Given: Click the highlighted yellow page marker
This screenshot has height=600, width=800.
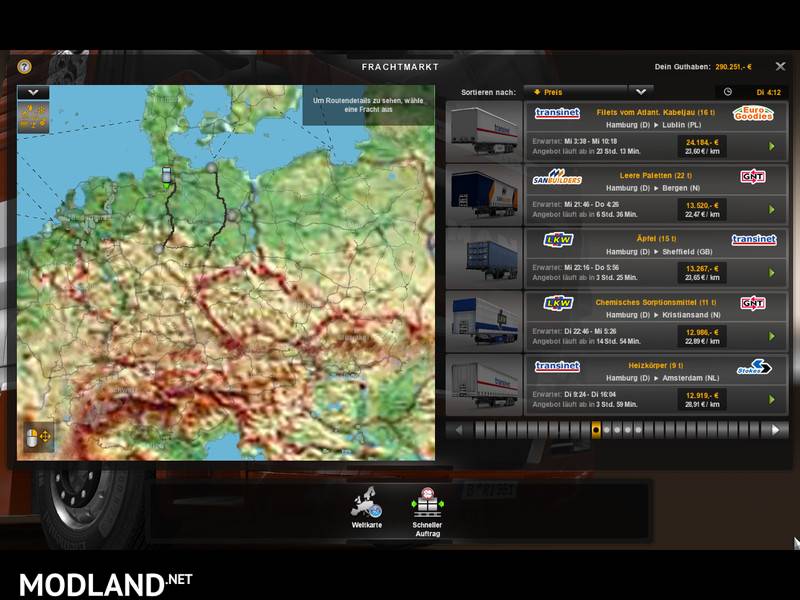Looking at the screenshot, I should click(595, 430).
